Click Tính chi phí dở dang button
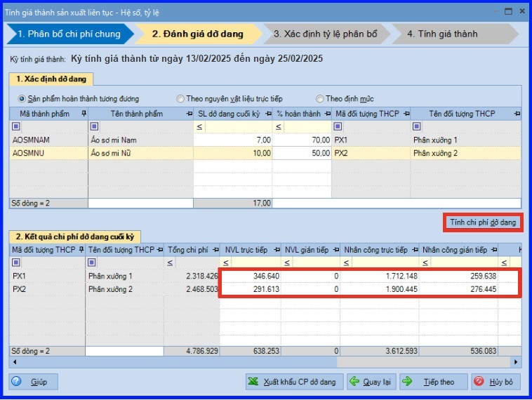Viewport: 532px width, 400px height. point(483,222)
